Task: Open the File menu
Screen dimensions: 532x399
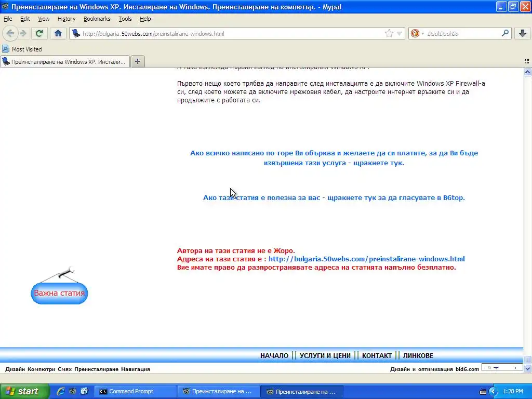Action: tap(8, 19)
